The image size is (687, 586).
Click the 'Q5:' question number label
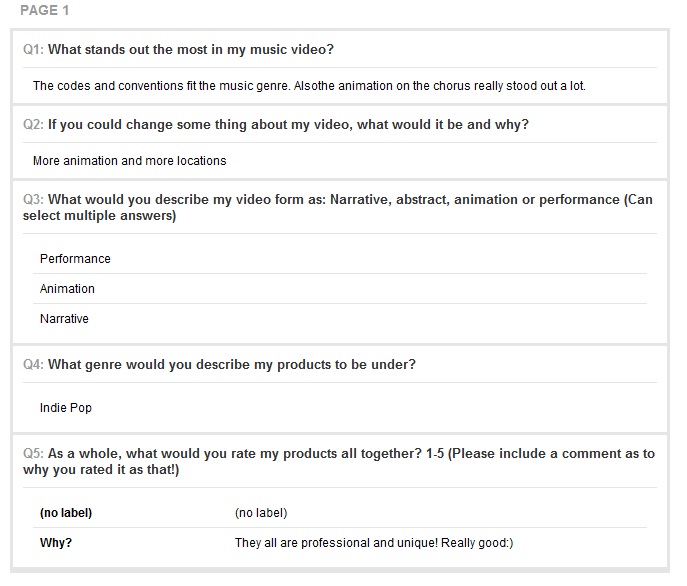tap(33, 453)
